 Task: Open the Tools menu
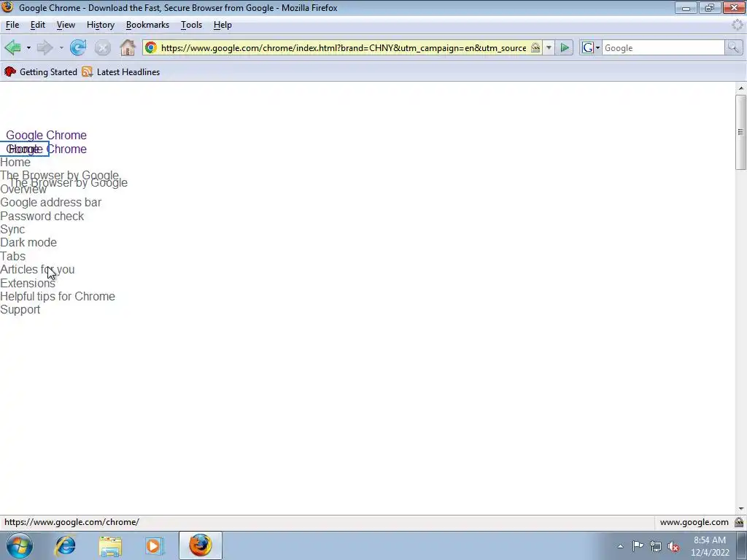point(192,25)
